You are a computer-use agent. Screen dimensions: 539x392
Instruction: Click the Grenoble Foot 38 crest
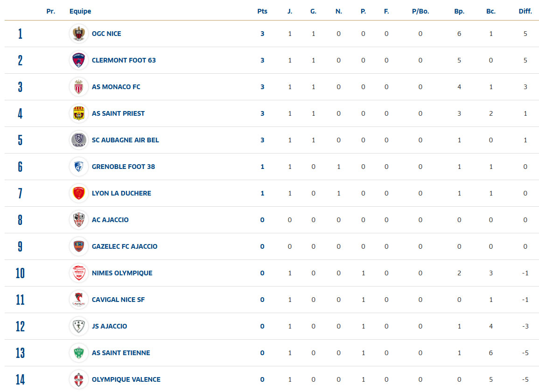(x=78, y=167)
